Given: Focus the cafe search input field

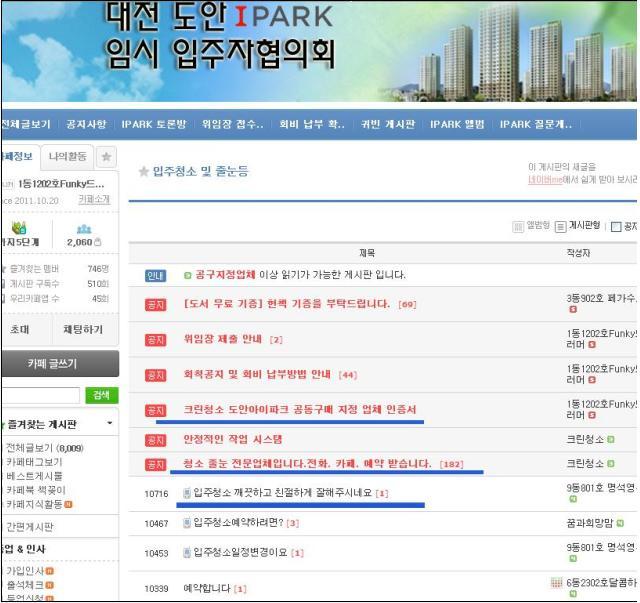Looking at the screenshot, I should tap(40, 395).
